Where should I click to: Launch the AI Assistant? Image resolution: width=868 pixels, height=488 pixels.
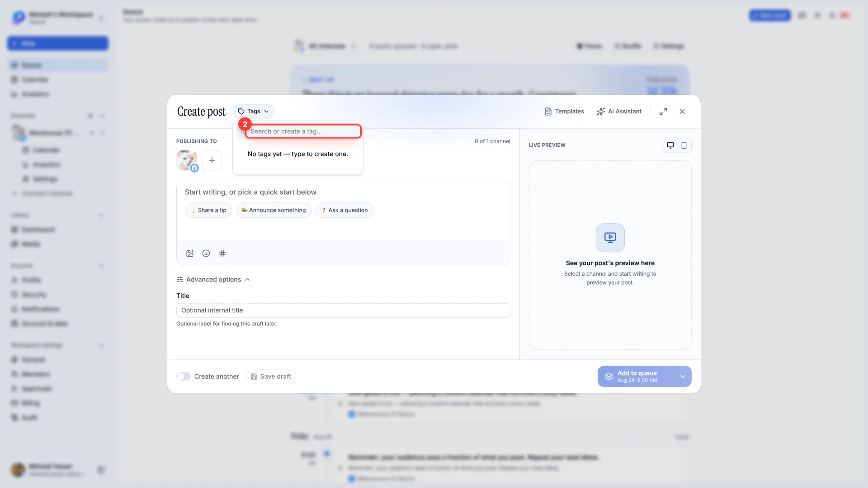(x=619, y=111)
